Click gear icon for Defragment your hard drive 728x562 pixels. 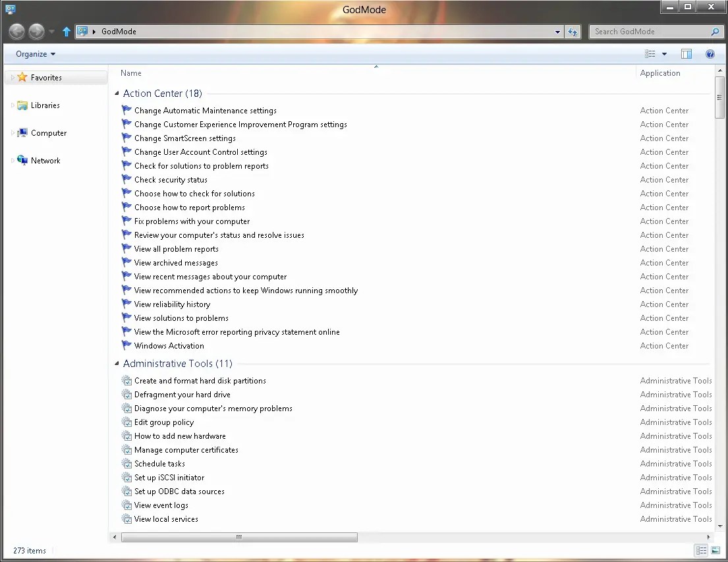[x=126, y=395]
